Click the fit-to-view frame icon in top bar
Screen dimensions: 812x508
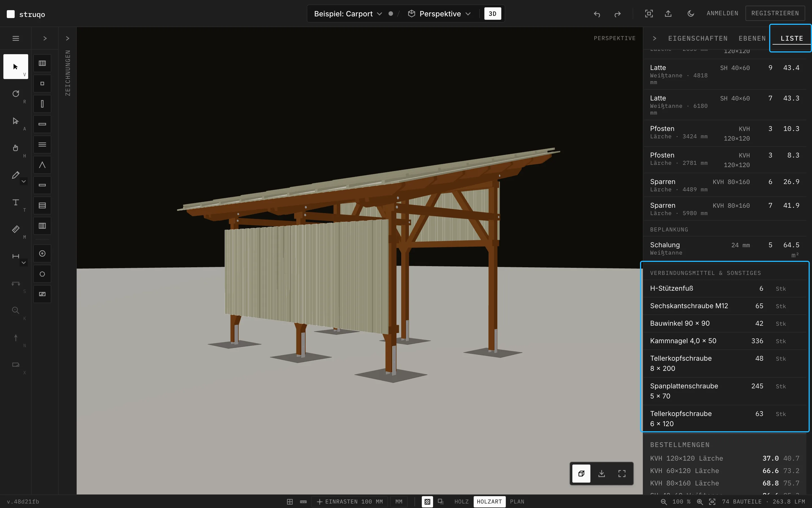coord(649,14)
